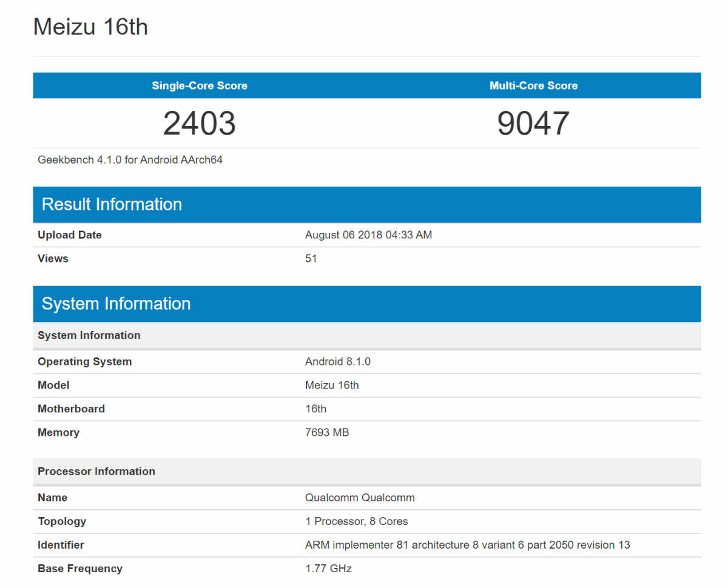Select the Views label
The image size is (728, 588).
(x=53, y=258)
